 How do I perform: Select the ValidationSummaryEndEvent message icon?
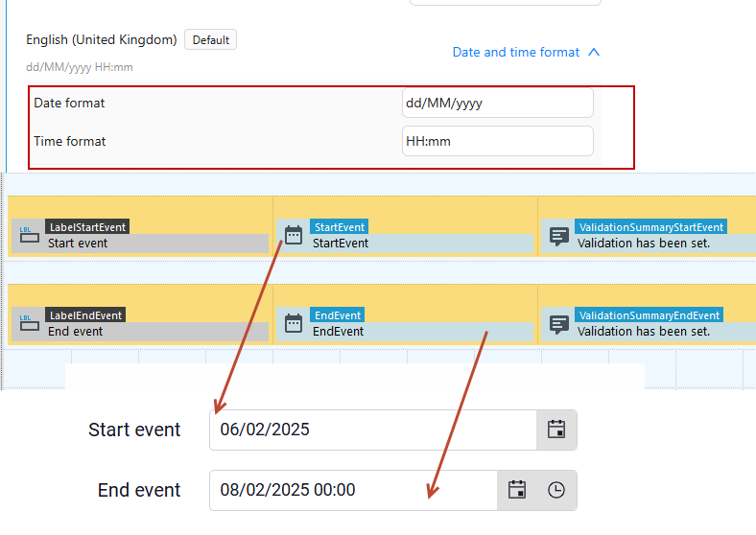point(558,324)
